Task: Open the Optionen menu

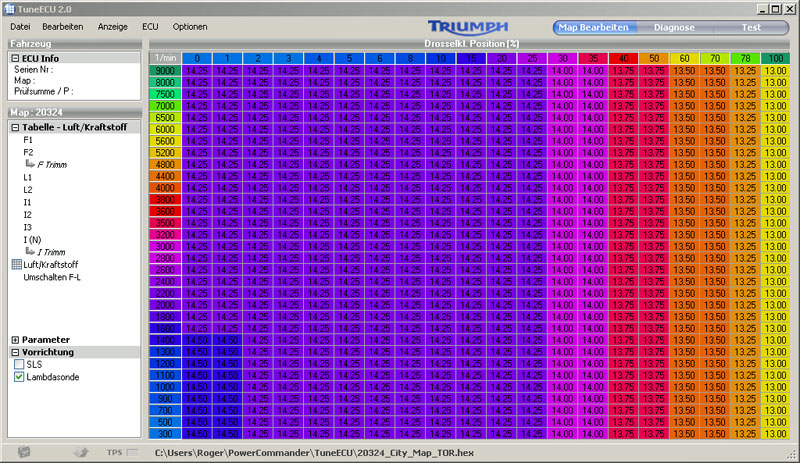Action: click(x=190, y=27)
